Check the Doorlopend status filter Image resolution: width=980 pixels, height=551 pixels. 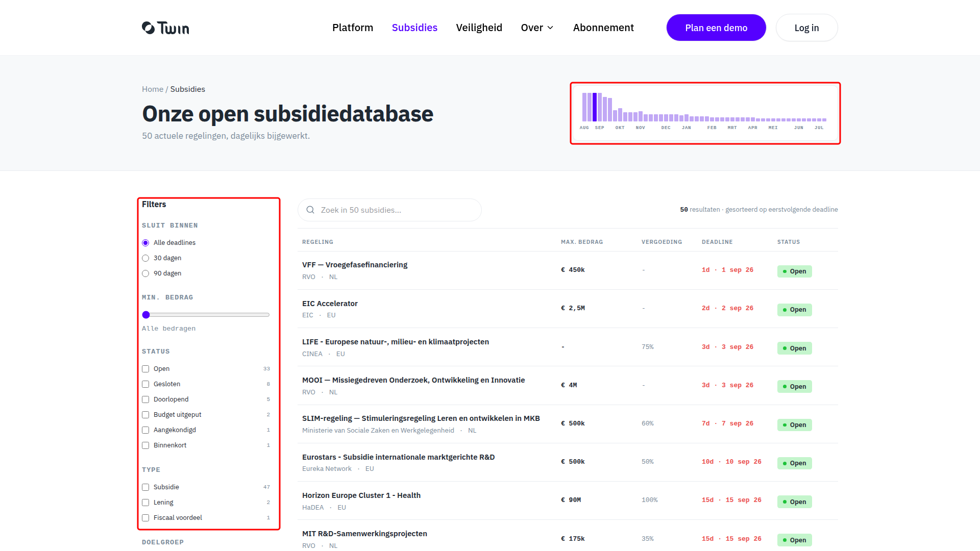(x=145, y=399)
